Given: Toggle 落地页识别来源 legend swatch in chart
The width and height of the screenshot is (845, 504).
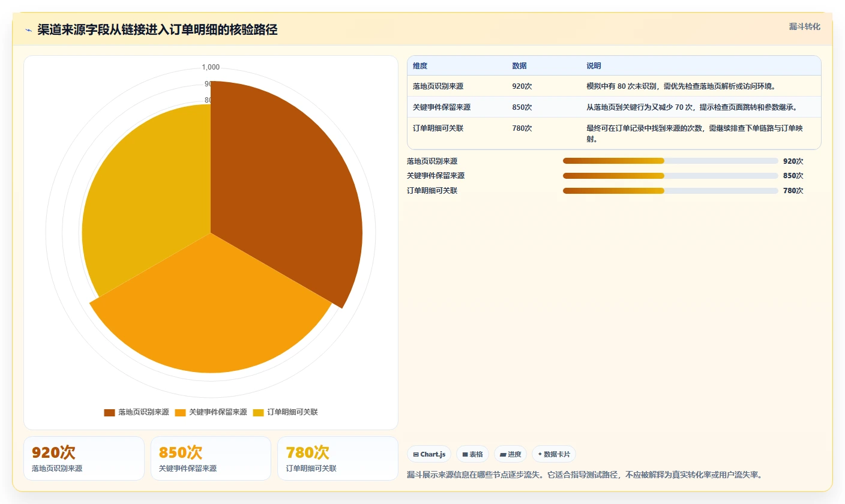Looking at the screenshot, I should pyautogui.click(x=109, y=412).
